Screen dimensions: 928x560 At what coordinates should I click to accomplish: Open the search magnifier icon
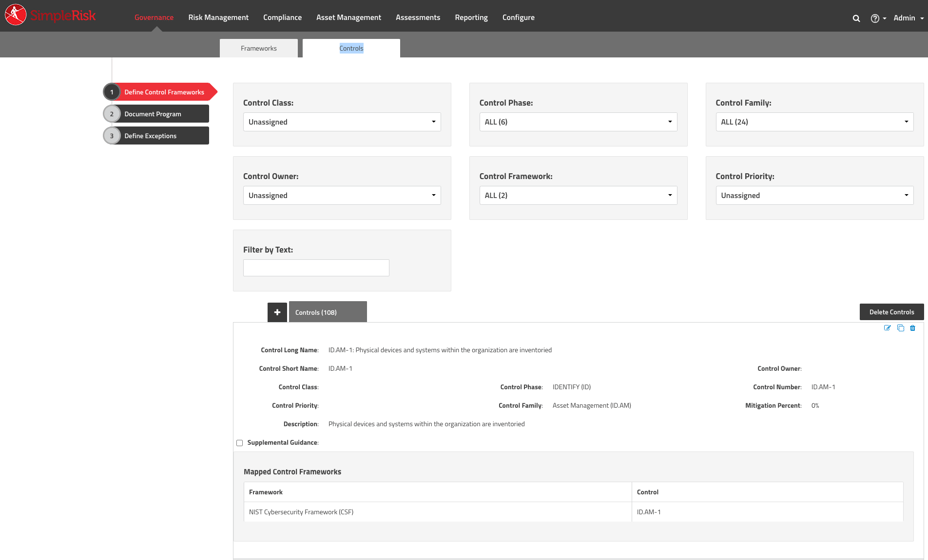[856, 18]
